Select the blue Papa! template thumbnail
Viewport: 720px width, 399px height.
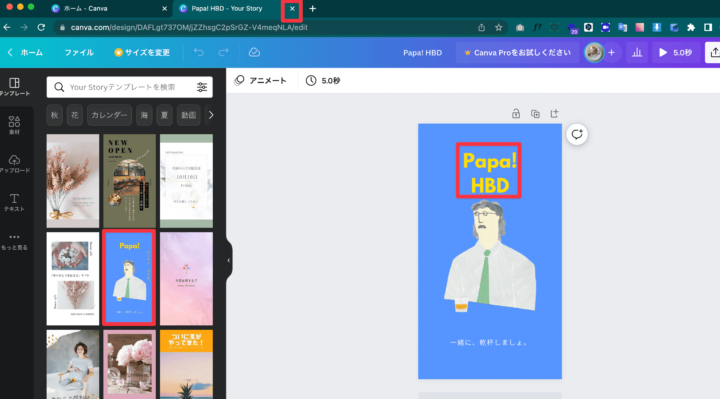click(129, 278)
